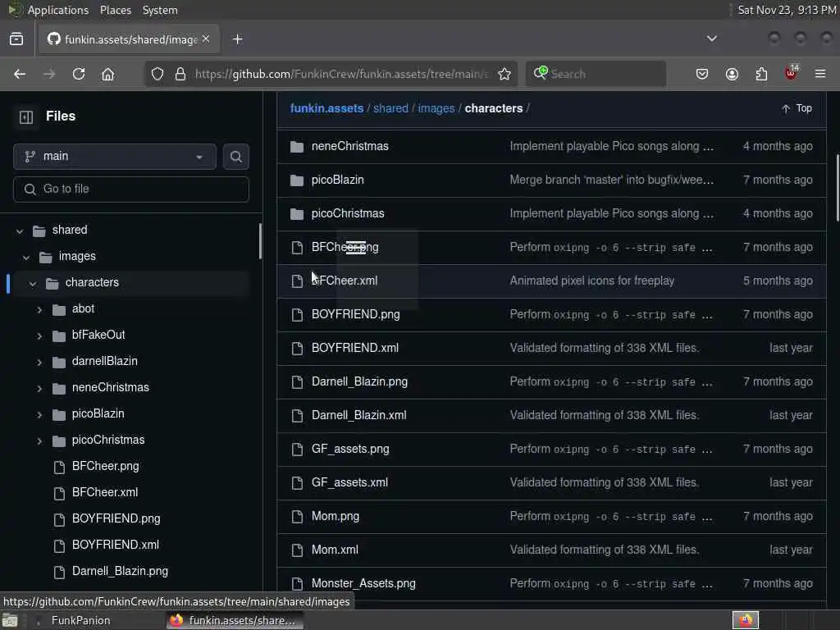Click the clock showing Sat Nov 23
This screenshot has width=840, height=630.
coord(787,10)
